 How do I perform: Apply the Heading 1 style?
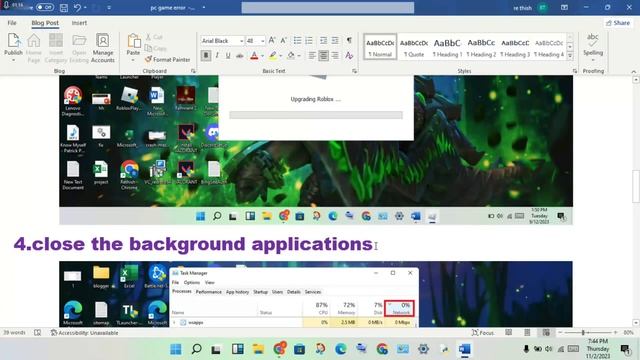(447, 47)
